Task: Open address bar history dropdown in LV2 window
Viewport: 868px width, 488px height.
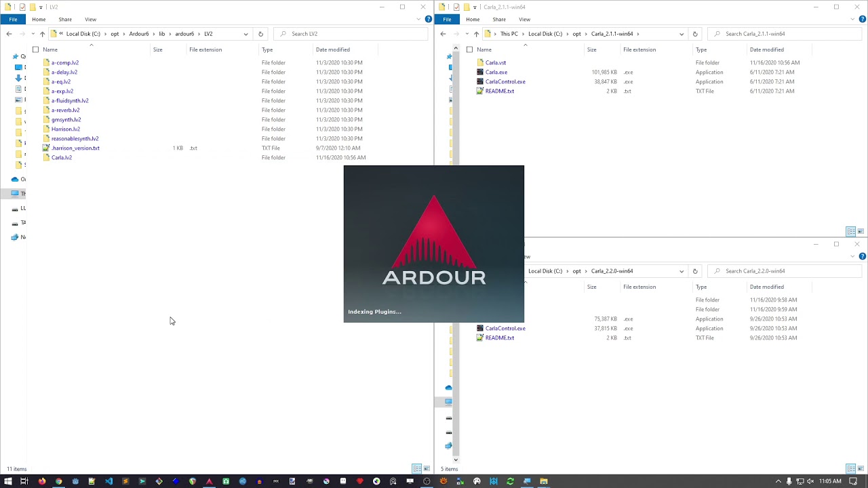Action: pyautogui.click(x=246, y=34)
